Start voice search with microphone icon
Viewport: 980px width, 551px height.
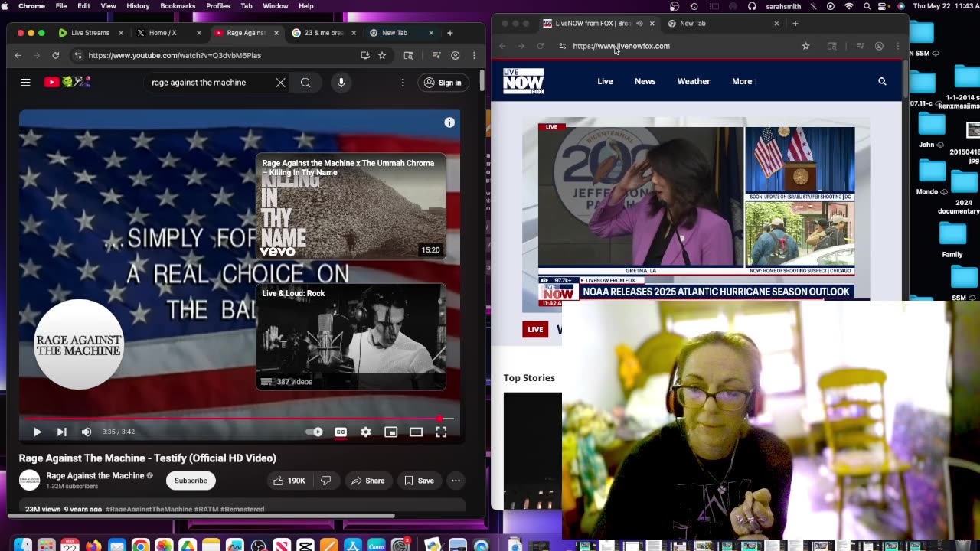pos(341,83)
